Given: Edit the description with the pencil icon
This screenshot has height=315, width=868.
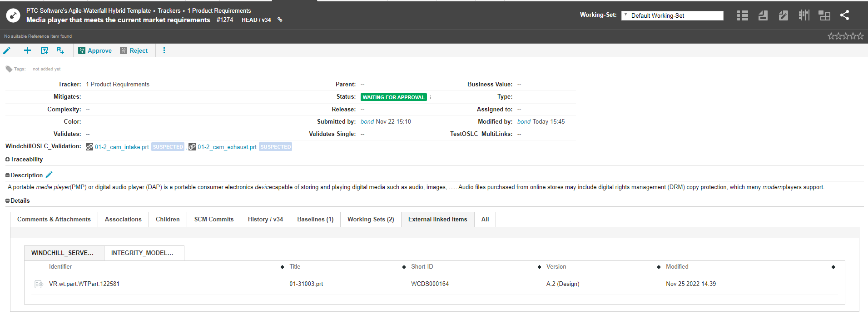Looking at the screenshot, I should click(x=49, y=175).
